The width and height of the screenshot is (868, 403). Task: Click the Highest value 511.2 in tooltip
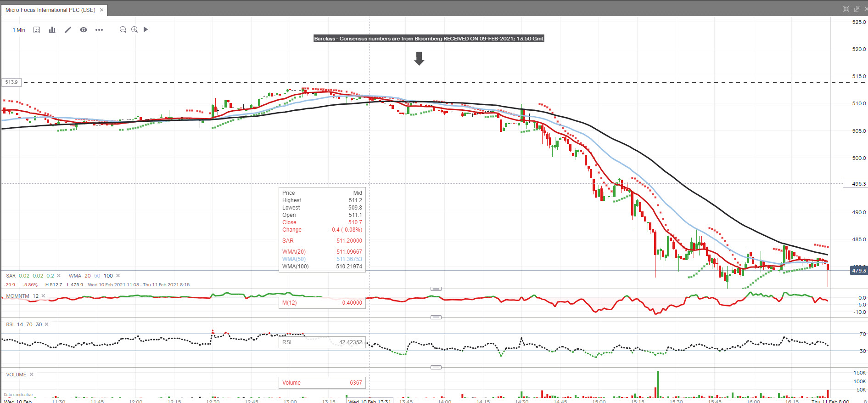pos(355,200)
